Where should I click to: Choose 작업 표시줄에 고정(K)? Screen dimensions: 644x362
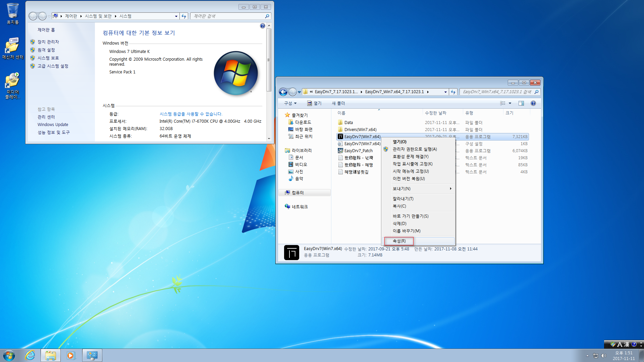click(x=418, y=164)
